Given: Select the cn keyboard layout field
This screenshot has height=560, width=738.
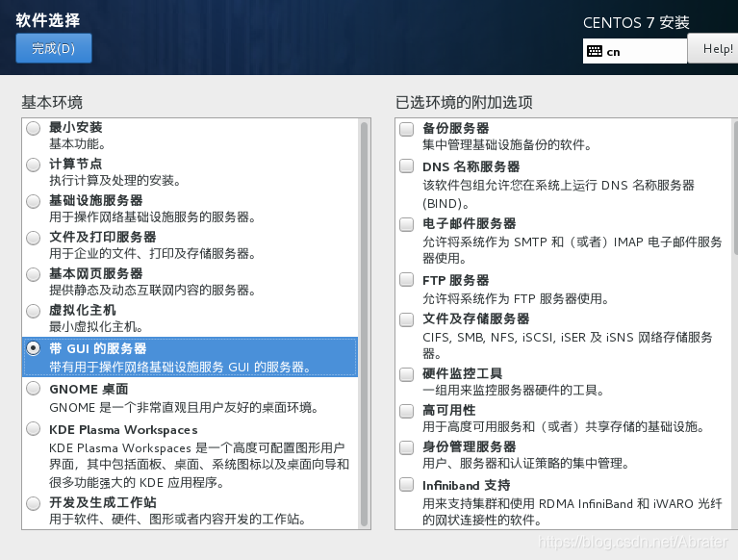Looking at the screenshot, I should pyautogui.click(x=635, y=51).
